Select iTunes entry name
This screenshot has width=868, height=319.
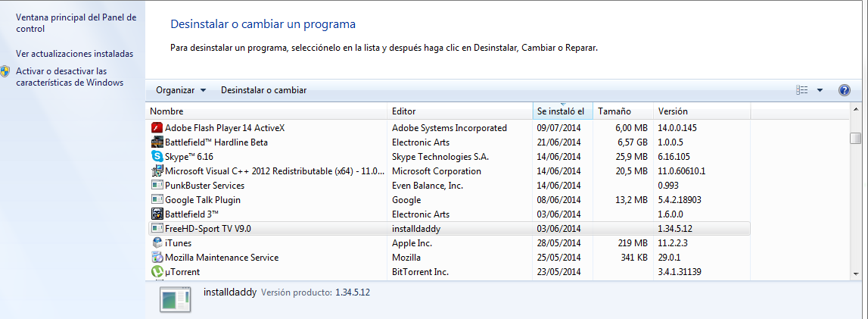pyautogui.click(x=179, y=243)
